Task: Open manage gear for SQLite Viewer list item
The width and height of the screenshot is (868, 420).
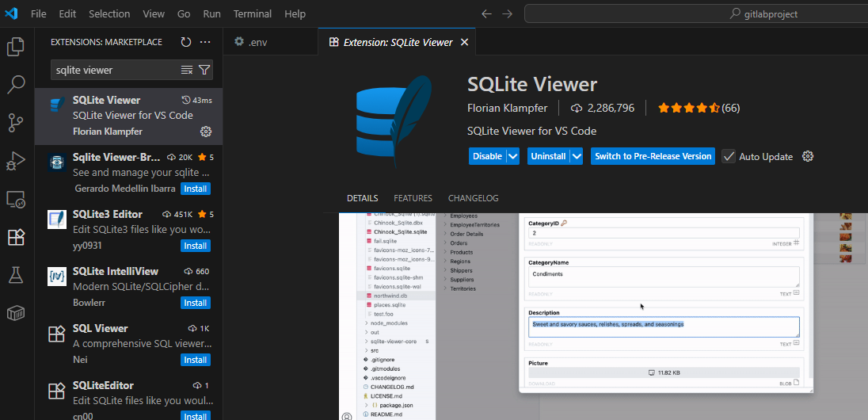Action: 205,132
